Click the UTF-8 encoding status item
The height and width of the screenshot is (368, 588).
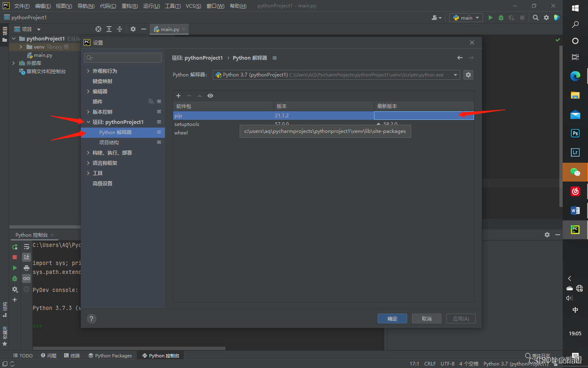[x=448, y=364]
